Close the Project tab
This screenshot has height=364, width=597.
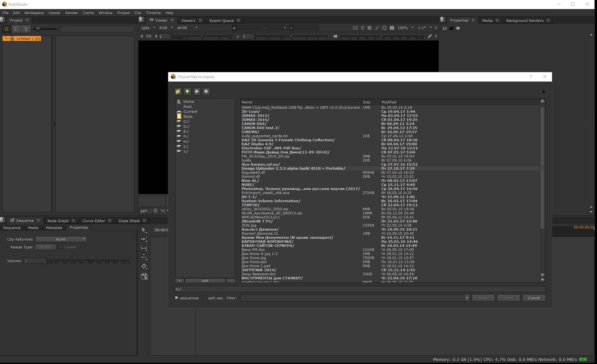tap(27, 20)
